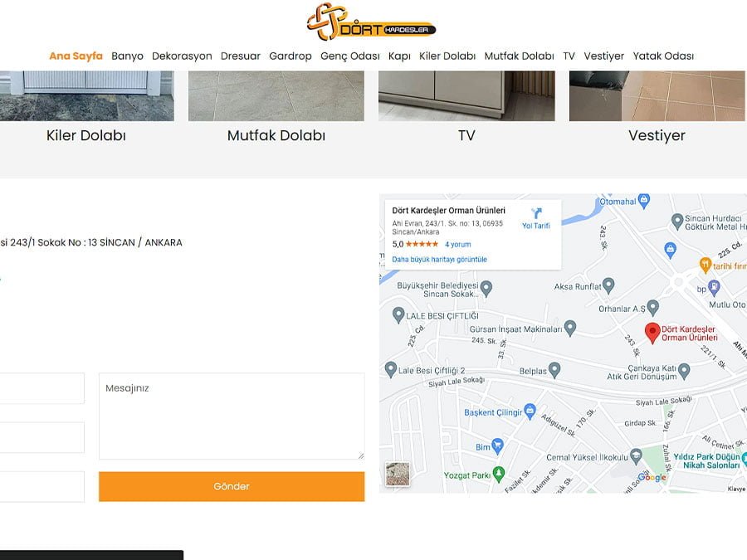Click the red Dört Kardeşler map pin
747x560 pixels.
(x=652, y=333)
